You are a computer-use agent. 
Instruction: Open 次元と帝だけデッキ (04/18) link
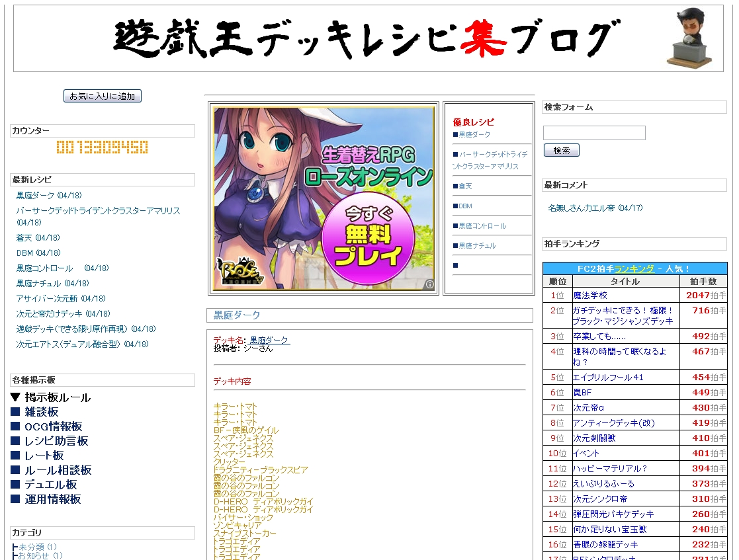63,313
